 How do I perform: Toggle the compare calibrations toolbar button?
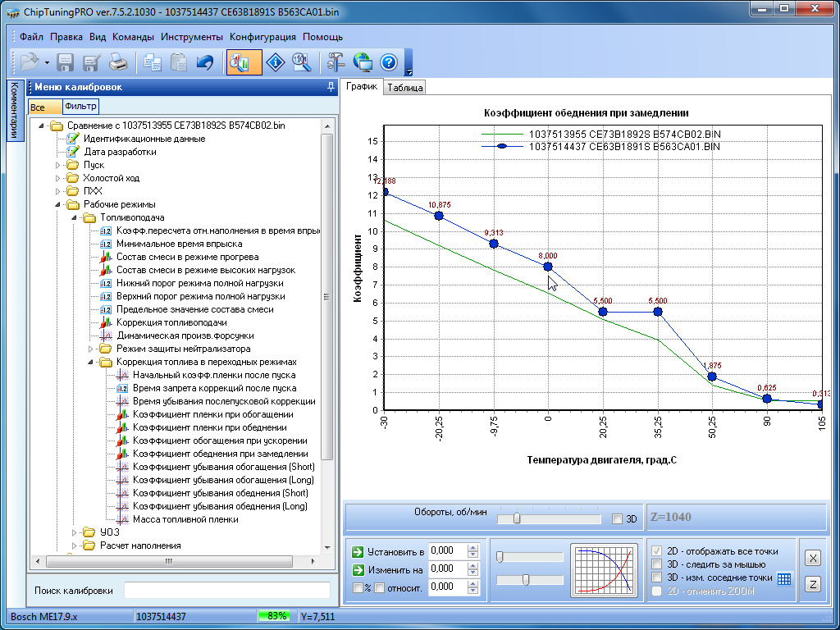244,62
